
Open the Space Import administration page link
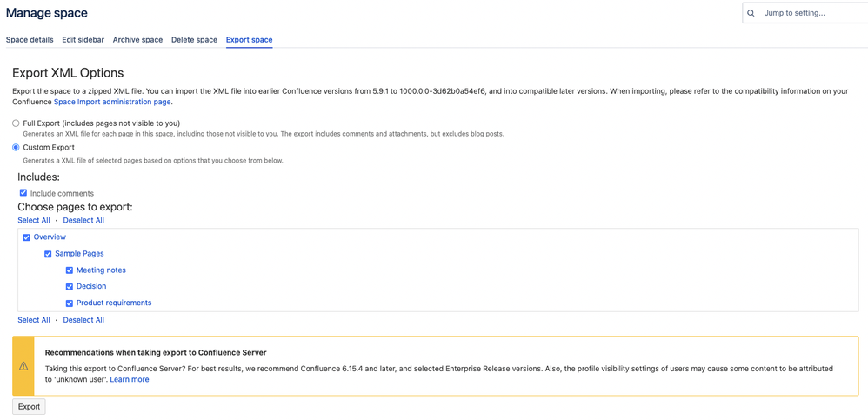coord(113,103)
